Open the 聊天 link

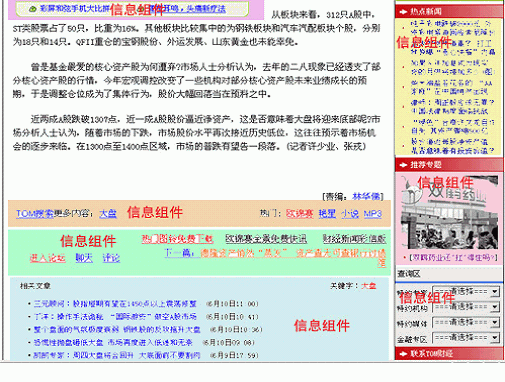84,258
